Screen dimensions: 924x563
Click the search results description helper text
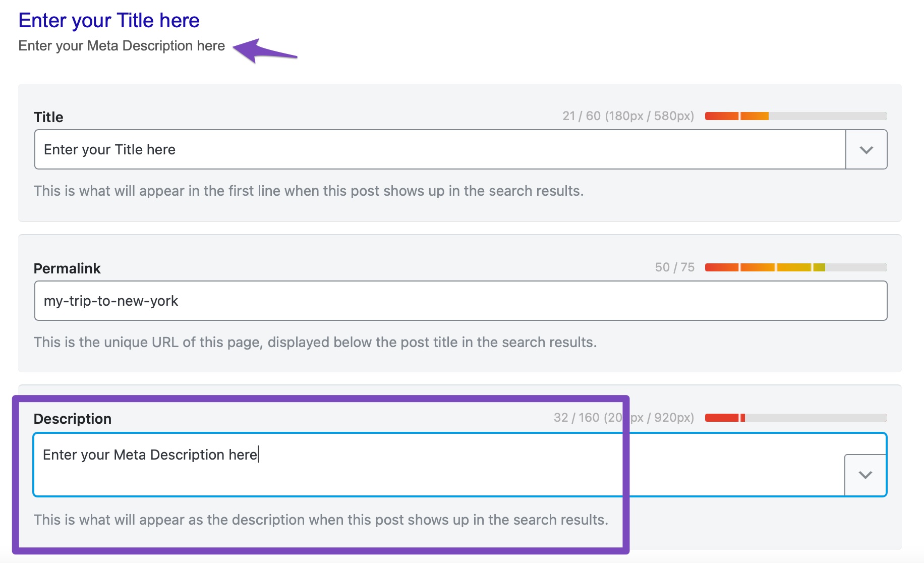coord(321,520)
